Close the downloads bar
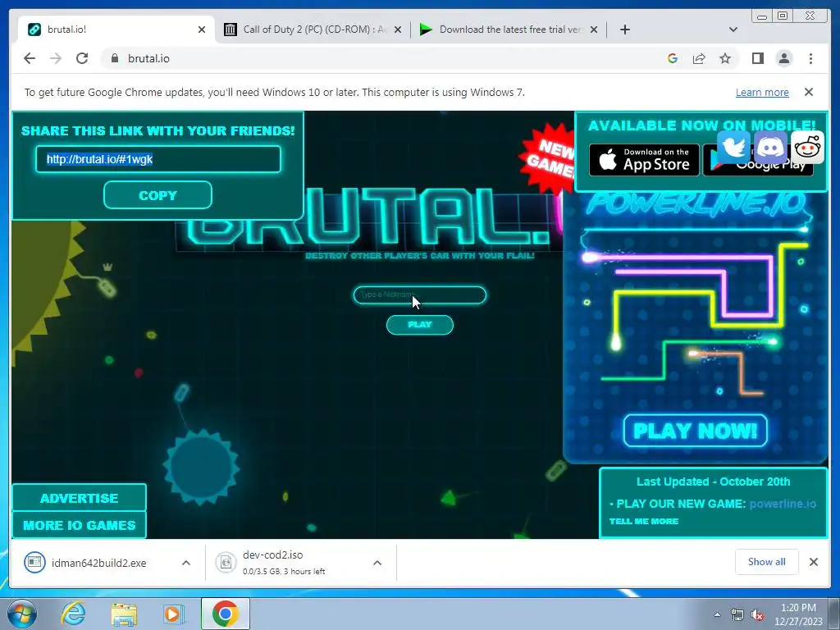This screenshot has width=840, height=630. point(813,561)
